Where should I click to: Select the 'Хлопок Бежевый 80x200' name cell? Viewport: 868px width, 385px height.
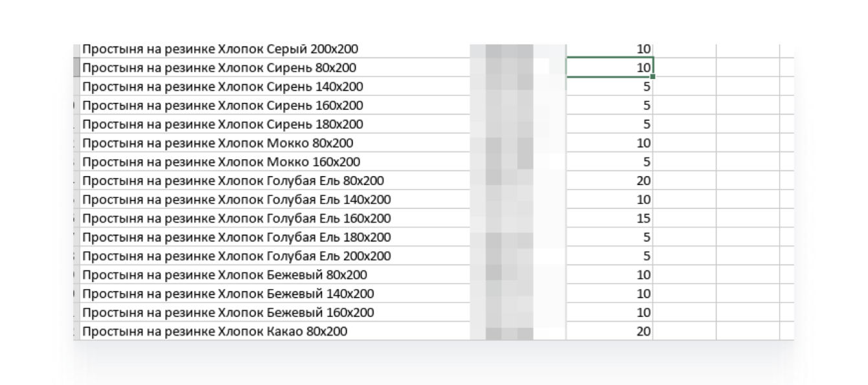225,275
